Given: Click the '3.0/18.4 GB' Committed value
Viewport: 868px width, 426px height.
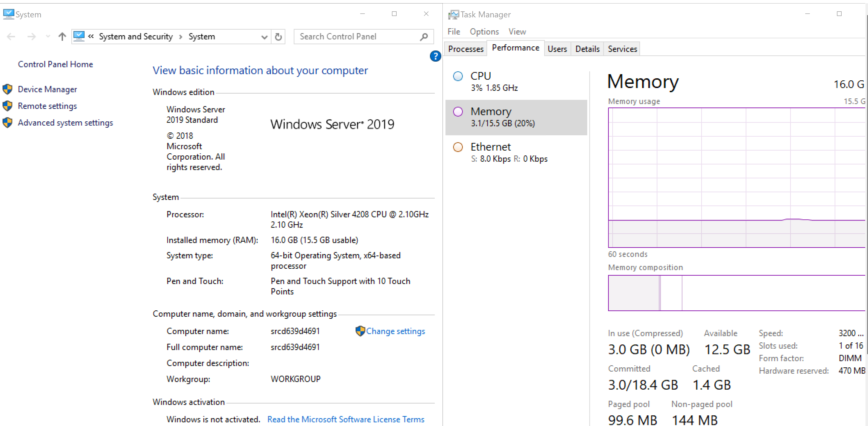Looking at the screenshot, I should 643,385.
